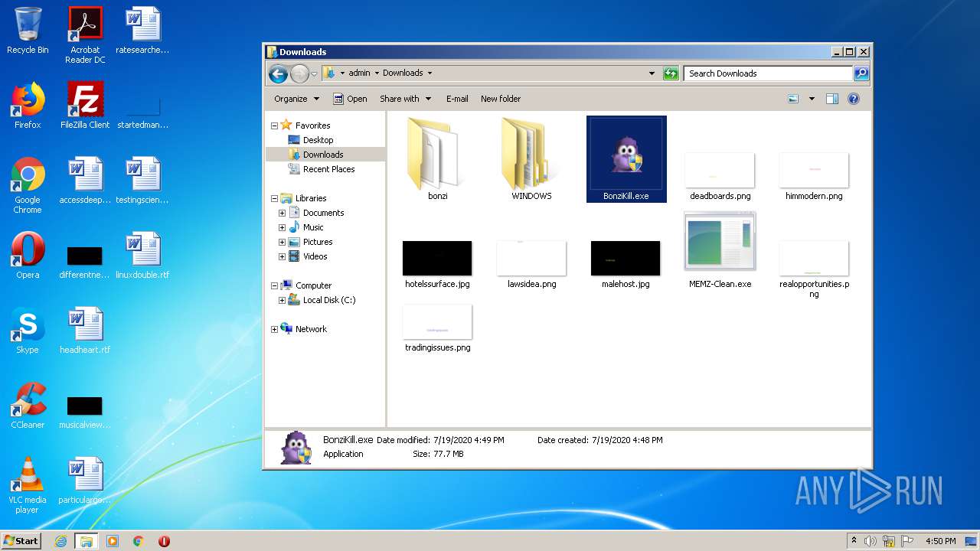Select the Google Chrome desktop shortcut
The width and height of the screenshot is (980, 551).
(x=28, y=185)
